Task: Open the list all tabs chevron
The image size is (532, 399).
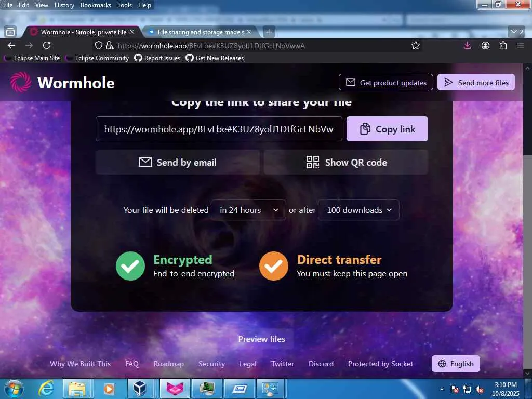Action: pyautogui.click(x=517, y=32)
